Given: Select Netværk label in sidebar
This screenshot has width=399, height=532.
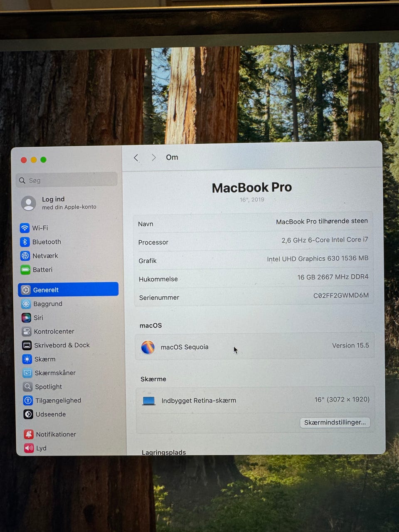Looking at the screenshot, I should [x=45, y=256].
